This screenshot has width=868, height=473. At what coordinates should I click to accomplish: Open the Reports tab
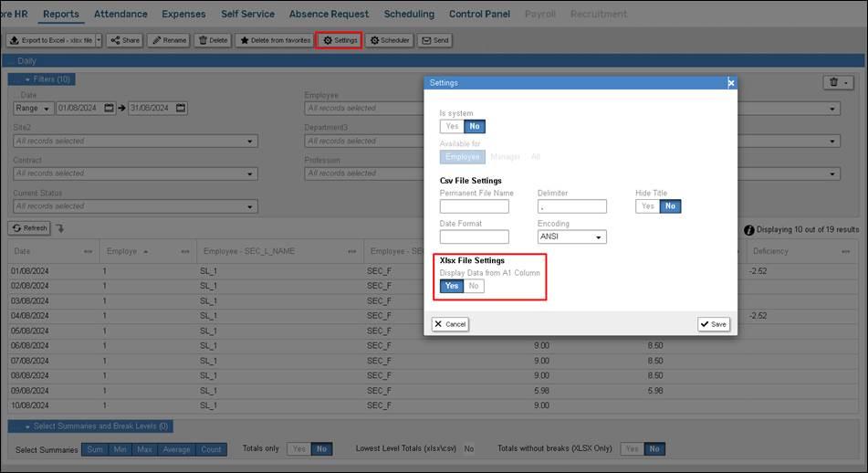point(61,14)
